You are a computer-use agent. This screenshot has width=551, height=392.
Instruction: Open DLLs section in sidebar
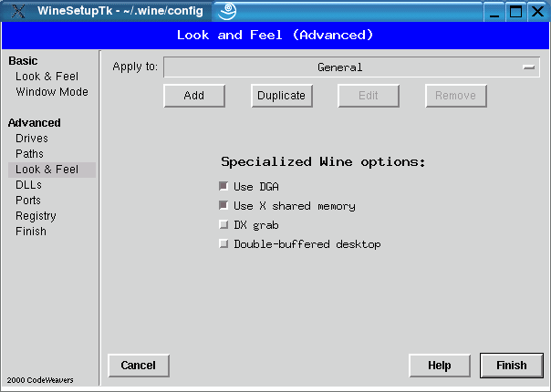(x=28, y=185)
